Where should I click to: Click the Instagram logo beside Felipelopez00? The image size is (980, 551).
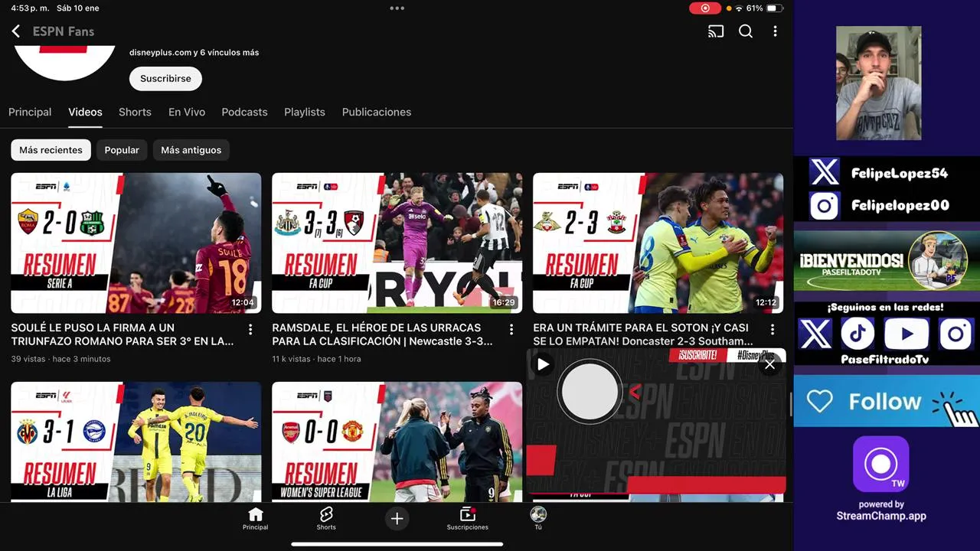tap(825, 205)
